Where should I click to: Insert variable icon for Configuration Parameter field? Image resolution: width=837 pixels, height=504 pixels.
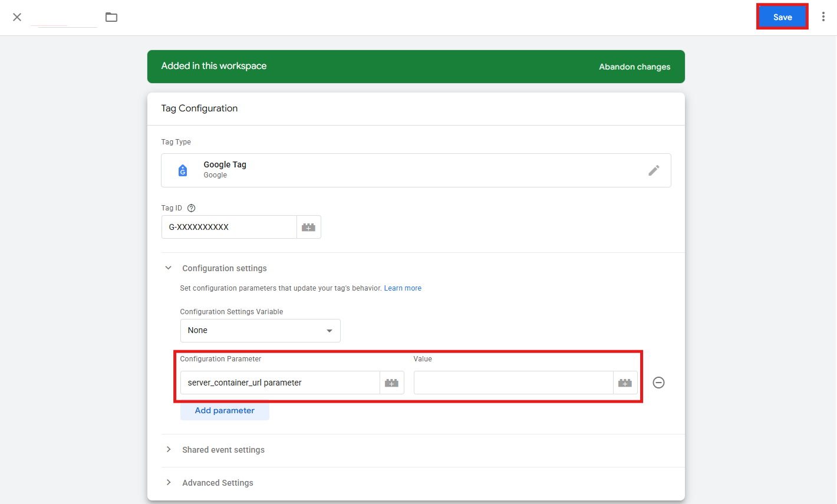(x=392, y=383)
